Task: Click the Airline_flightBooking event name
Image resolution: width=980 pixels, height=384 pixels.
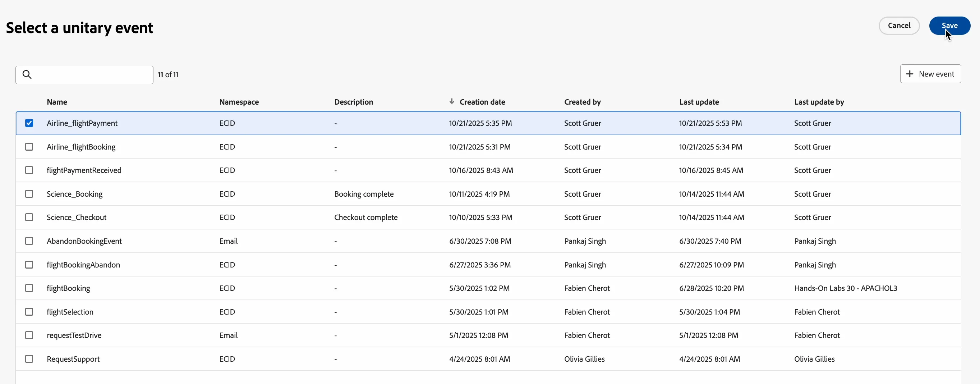Action: point(81,147)
